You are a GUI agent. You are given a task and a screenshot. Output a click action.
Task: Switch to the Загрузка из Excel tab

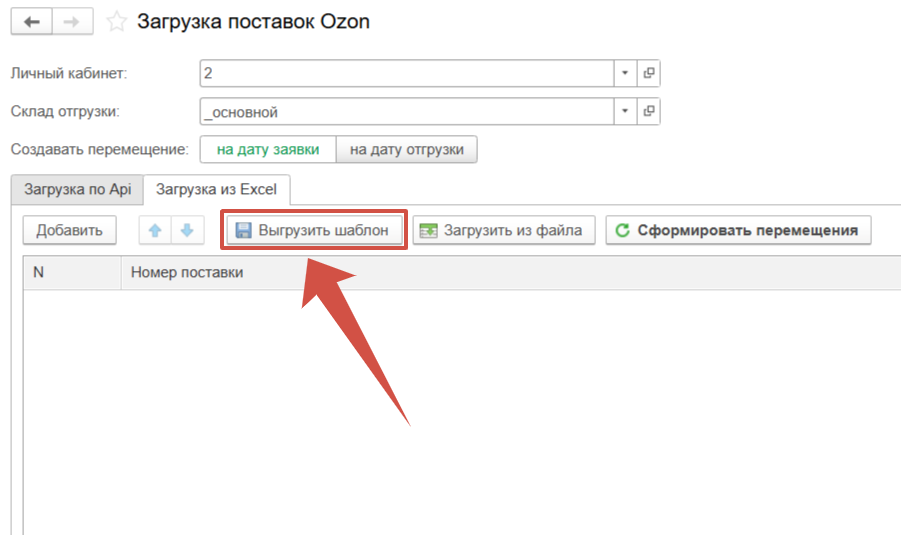[x=216, y=188]
